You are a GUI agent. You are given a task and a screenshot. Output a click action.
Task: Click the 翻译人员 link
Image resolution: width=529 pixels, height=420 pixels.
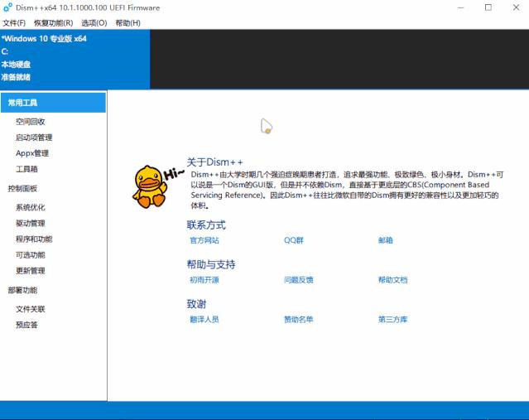pos(204,320)
